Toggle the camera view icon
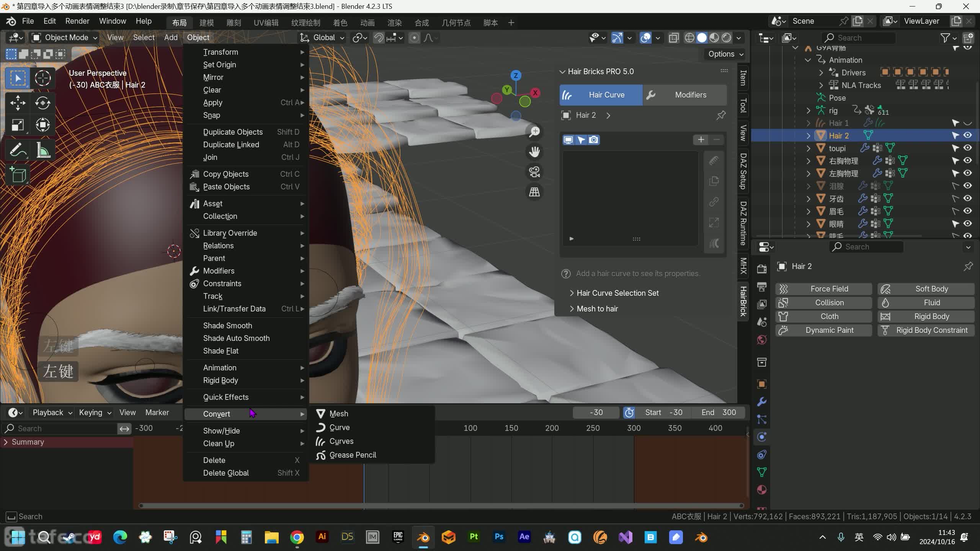 click(x=534, y=172)
